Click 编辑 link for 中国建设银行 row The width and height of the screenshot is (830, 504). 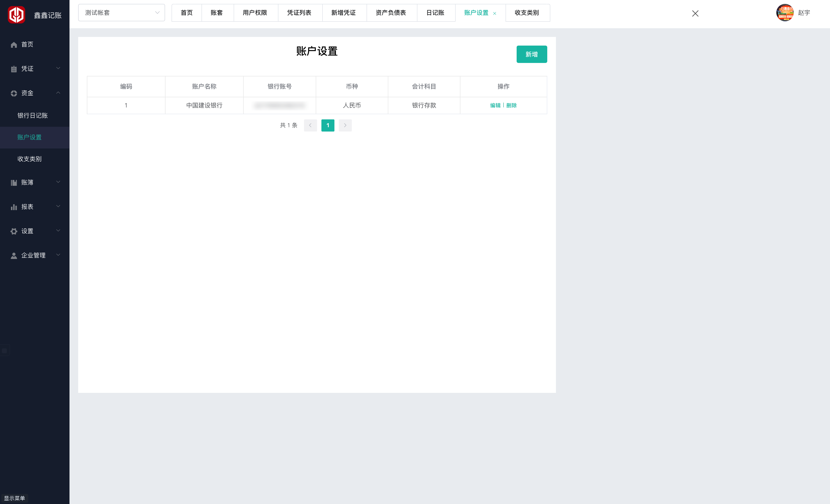tap(495, 105)
